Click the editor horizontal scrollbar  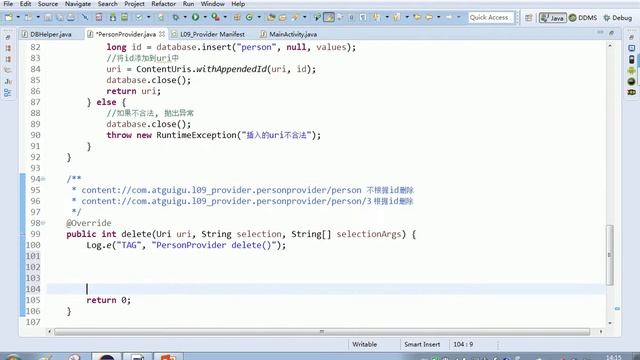[322, 331]
